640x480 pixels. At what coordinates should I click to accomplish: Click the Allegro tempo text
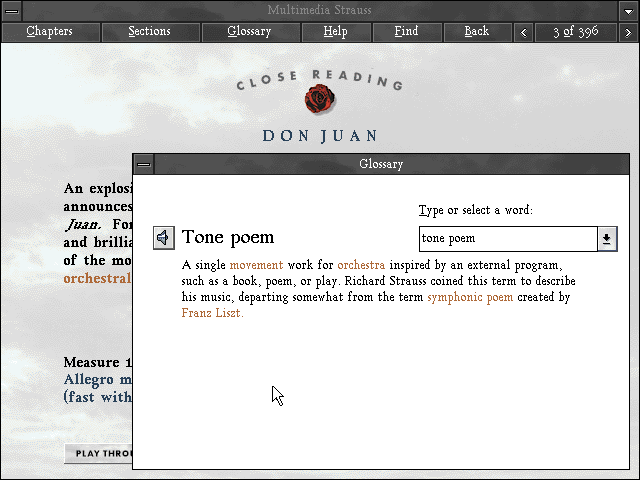point(98,380)
